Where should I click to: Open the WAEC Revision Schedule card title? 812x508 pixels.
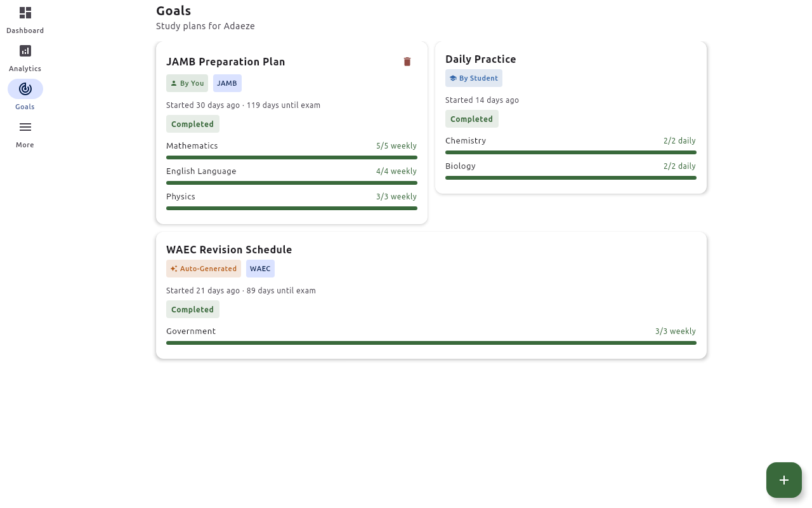[x=229, y=250]
